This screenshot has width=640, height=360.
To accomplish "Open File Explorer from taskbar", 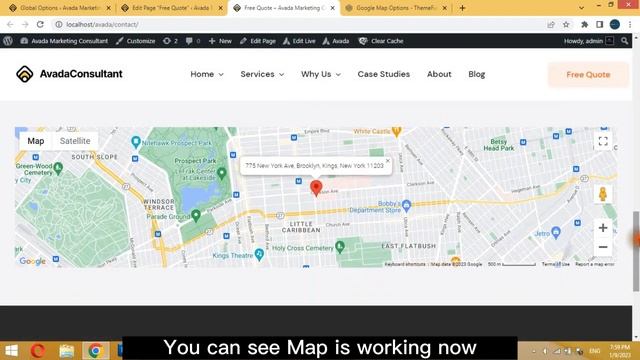I will tap(67, 351).
